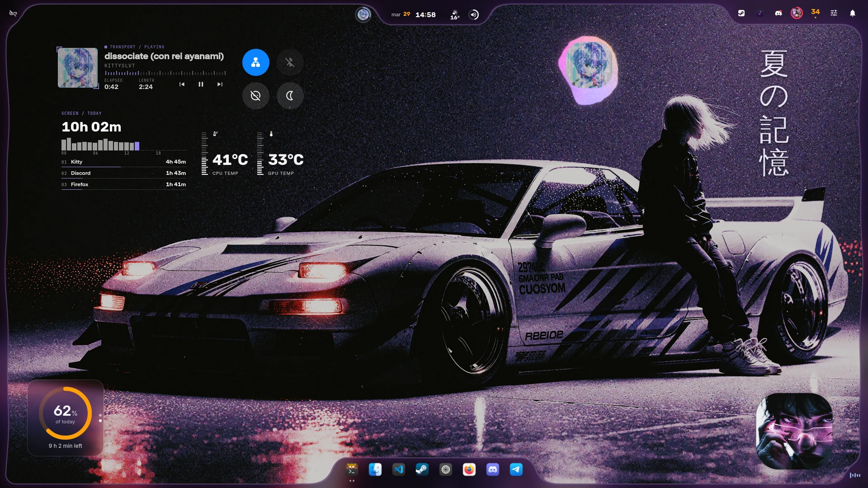Screen dimensions: 868x488
Task: Toggle the Bluetooth quick button
Action: [x=290, y=62]
